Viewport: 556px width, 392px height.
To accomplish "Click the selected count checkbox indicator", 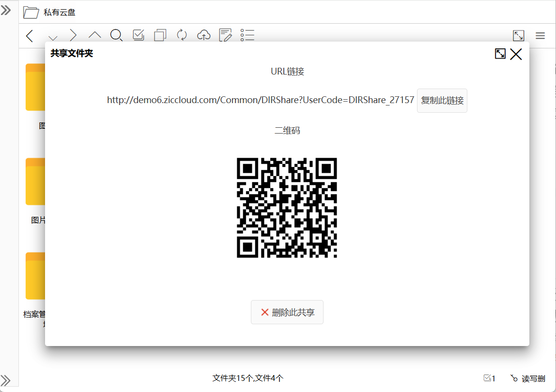I will coord(489,378).
